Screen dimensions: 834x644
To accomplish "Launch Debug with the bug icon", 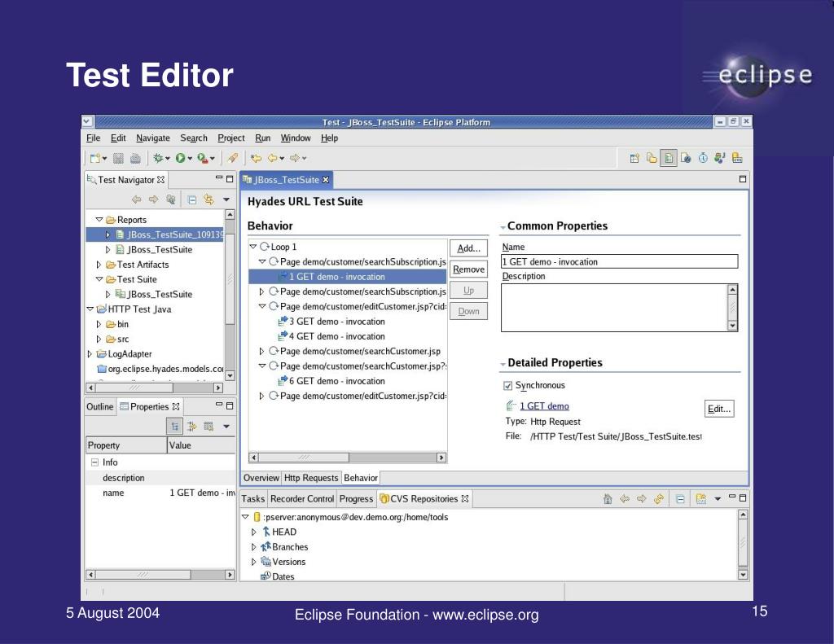I will tap(158, 158).
